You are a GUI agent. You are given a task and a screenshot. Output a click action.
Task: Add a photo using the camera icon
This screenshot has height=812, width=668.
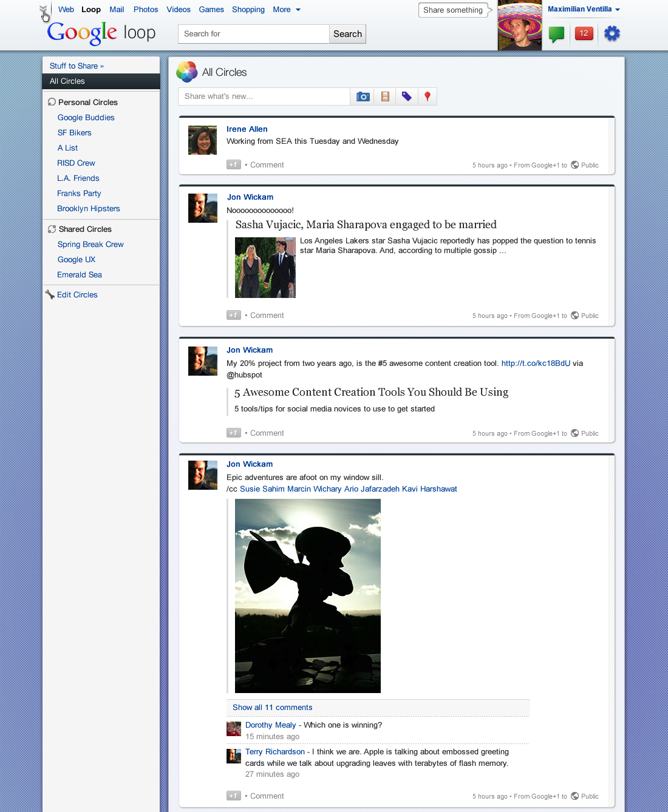[x=363, y=96]
